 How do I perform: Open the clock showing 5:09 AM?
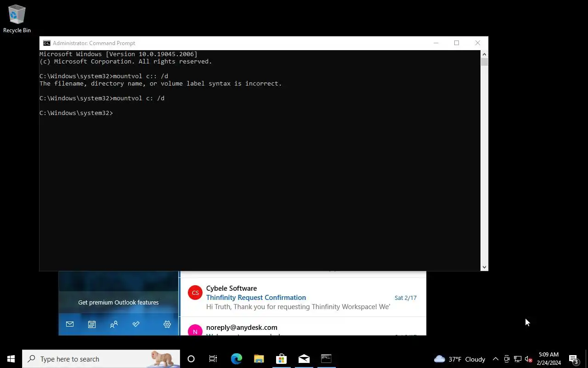[x=549, y=359]
